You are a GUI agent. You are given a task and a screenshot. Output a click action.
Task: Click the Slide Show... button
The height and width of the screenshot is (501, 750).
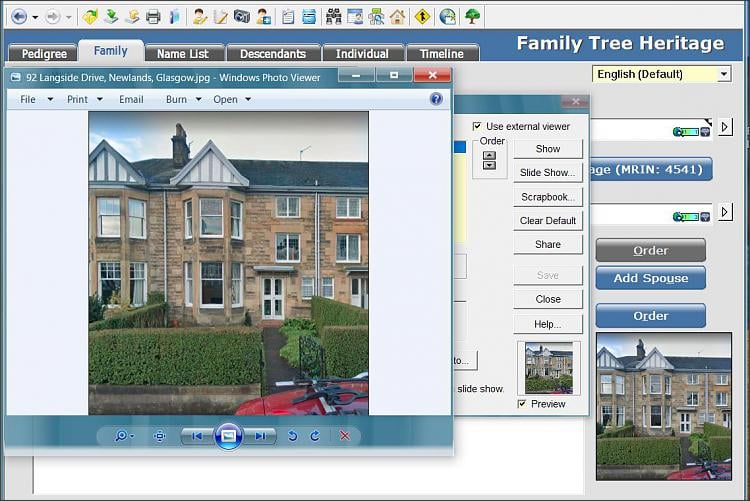click(548, 172)
